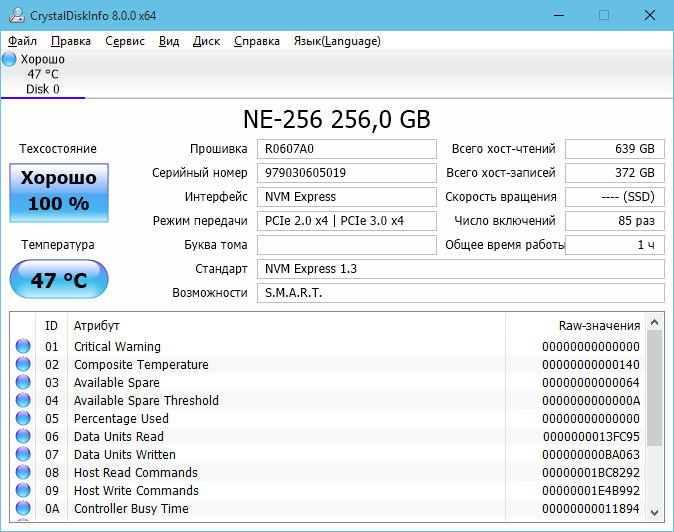Click the scroll up arrow of attribute list
This screenshot has width=674, height=532.
pyautogui.click(x=655, y=322)
